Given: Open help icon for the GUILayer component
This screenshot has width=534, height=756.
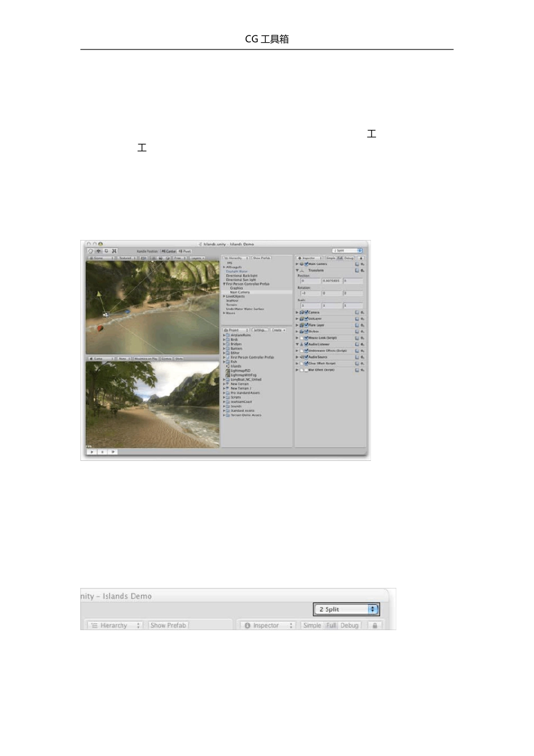Looking at the screenshot, I should click(x=357, y=319).
